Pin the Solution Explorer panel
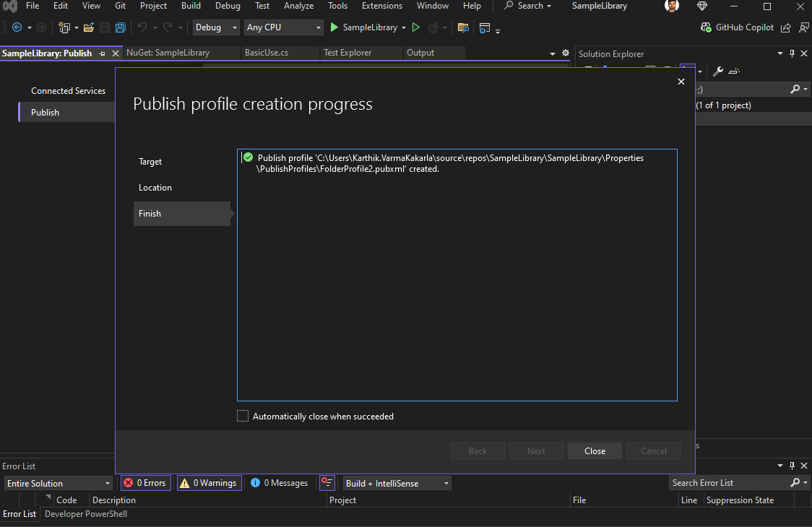 coord(792,53)
